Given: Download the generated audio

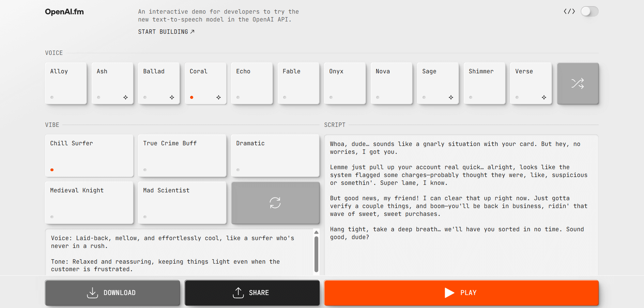Looking at the screenshot, I should (x=112, y=293).
